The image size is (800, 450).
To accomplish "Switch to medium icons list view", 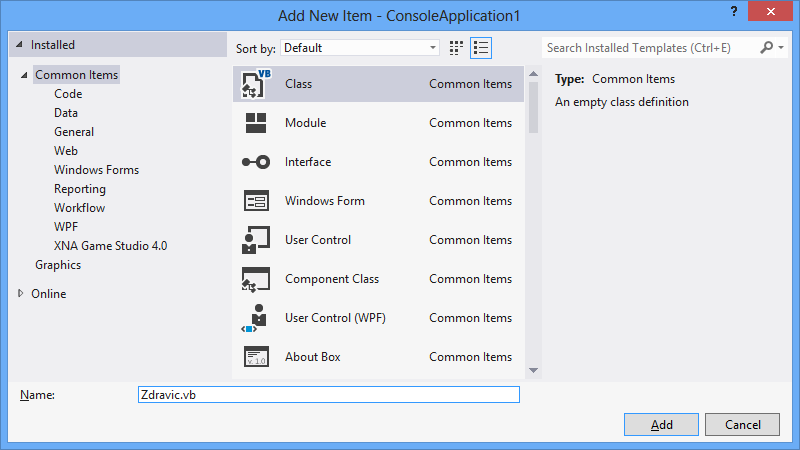I will point(481,47).
